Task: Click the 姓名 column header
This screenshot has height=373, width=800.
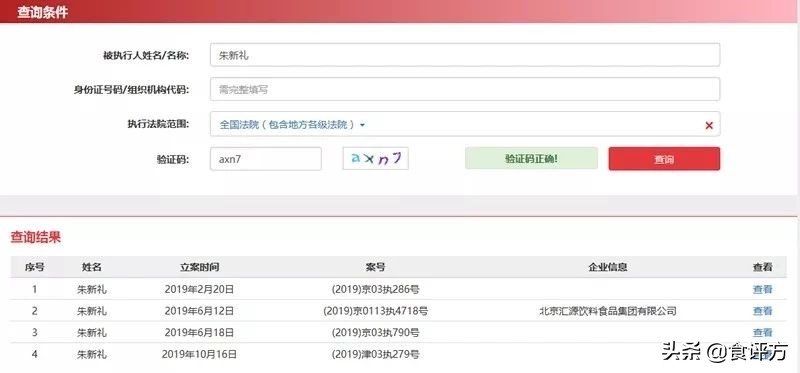Action: coord(92,267)
